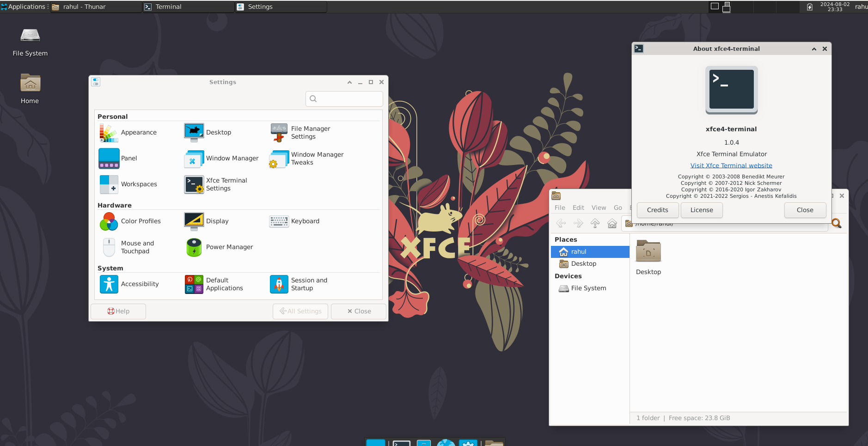Visit Xfce Terminal website link
Viewport: 868px width, 446px height.
pyautogui.click(x=731, y=166)
